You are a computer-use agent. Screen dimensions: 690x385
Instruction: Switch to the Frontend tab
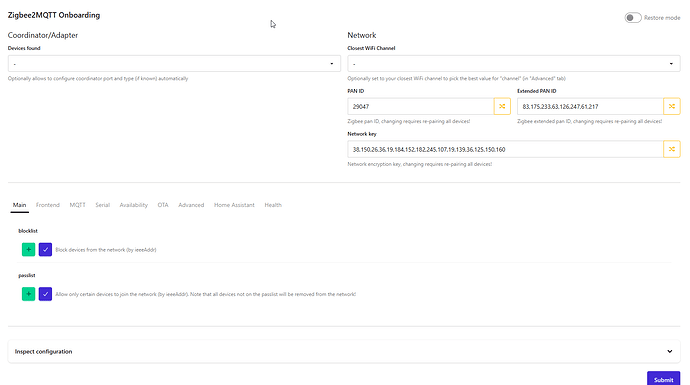(48, 205)
